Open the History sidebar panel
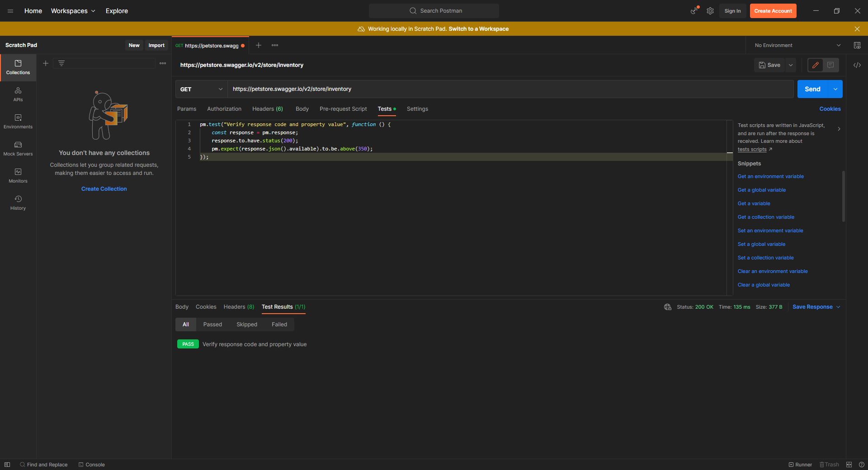Image resolution: width=868 pixels, height=470 pixels. coord(18,203)
